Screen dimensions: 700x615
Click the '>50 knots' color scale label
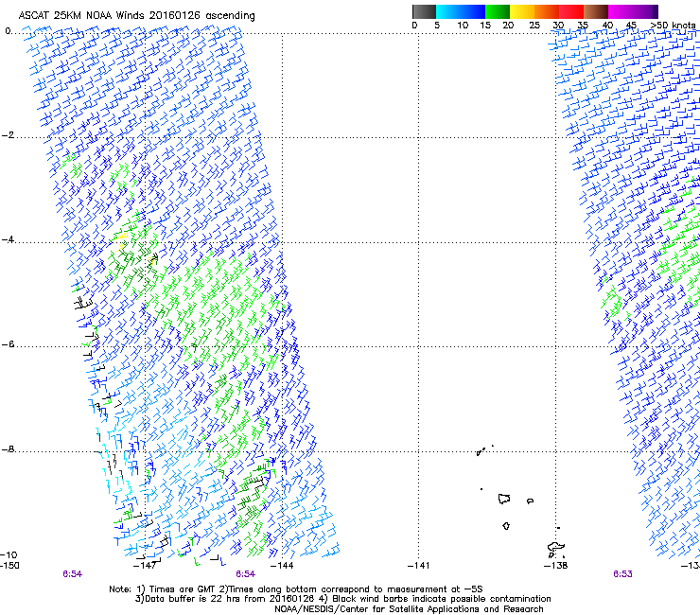pos(673,26)
